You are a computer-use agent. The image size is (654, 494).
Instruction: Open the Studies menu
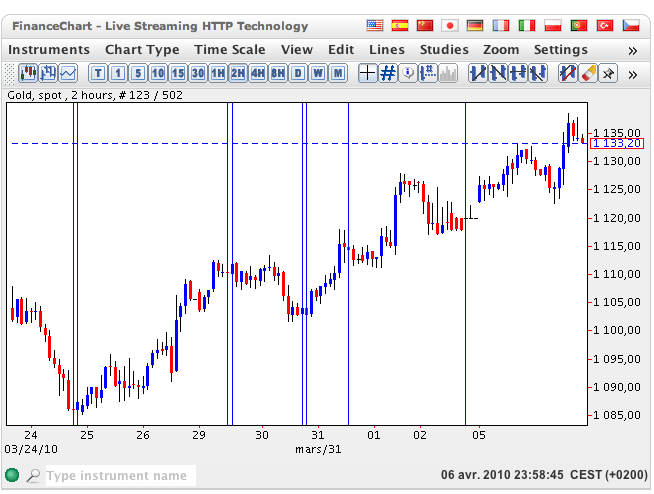pos(444,49)
